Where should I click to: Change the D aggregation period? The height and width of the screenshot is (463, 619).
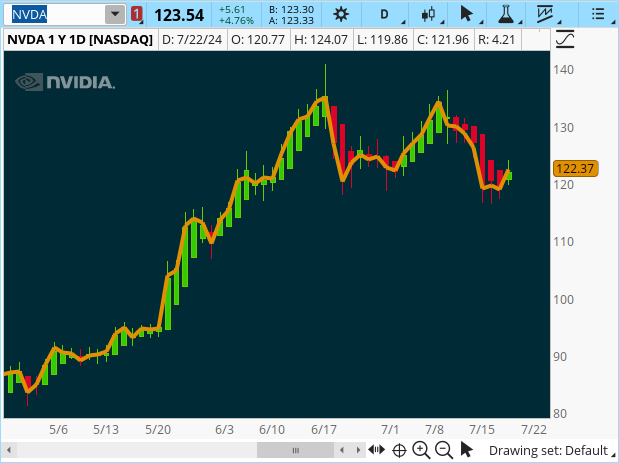click(384, 15)
